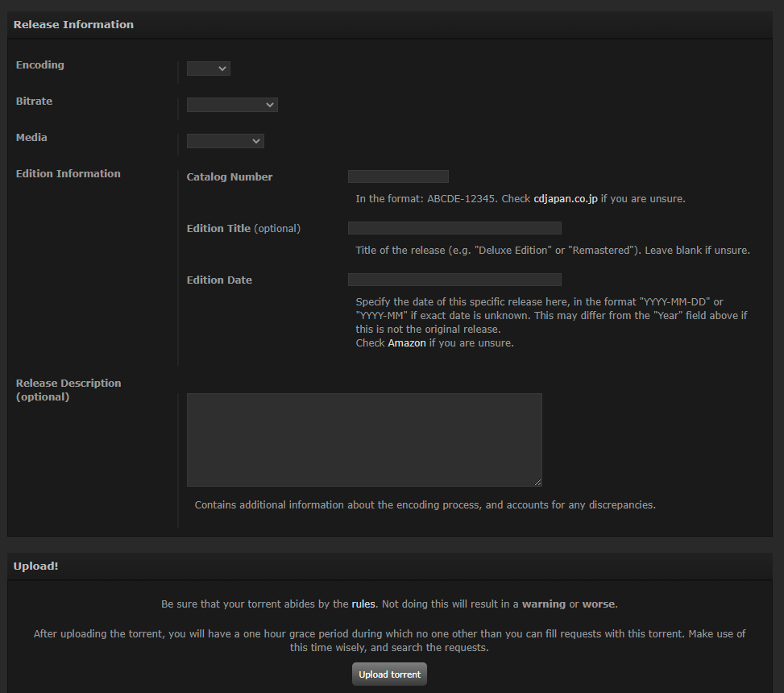Click the Catalog Number label
This screenshot has width=784, height=693.
[230, 177]
